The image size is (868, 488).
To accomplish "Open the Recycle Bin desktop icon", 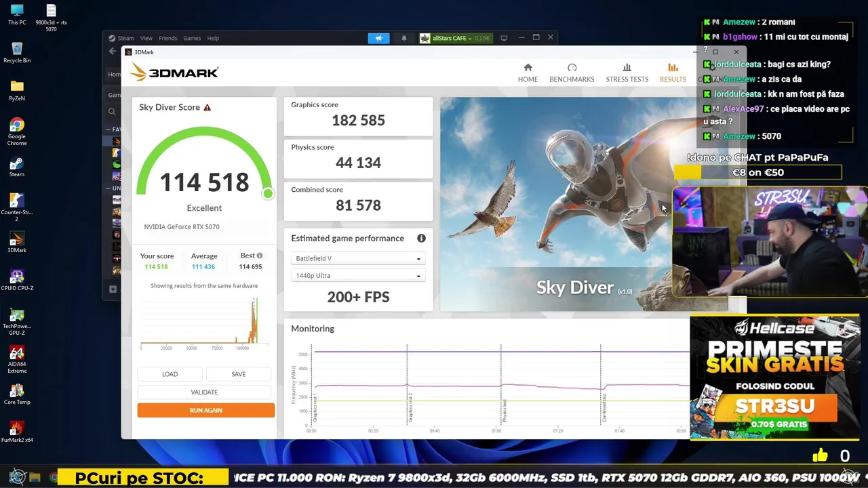I will pos(17,53).
